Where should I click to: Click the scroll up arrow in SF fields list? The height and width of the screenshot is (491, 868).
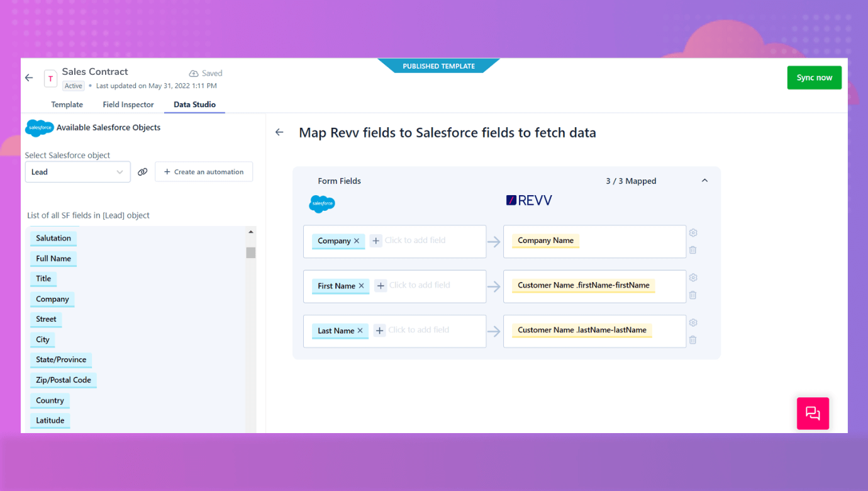tap(251, 232)
